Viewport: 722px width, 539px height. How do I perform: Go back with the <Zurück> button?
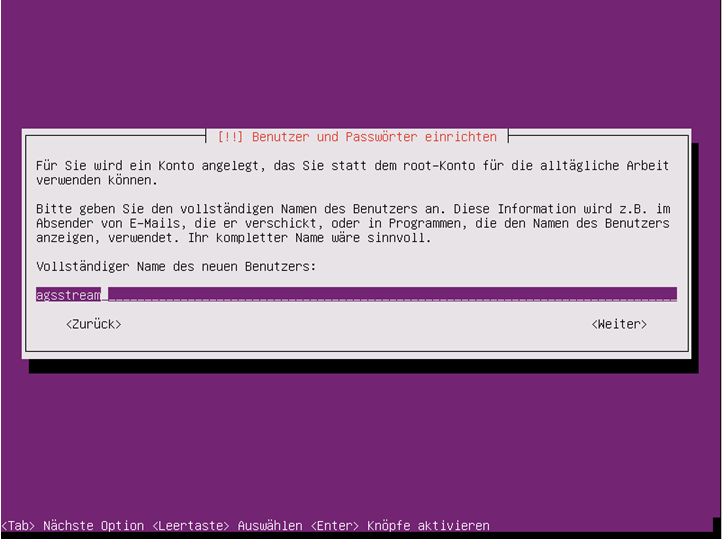(93, 324)
